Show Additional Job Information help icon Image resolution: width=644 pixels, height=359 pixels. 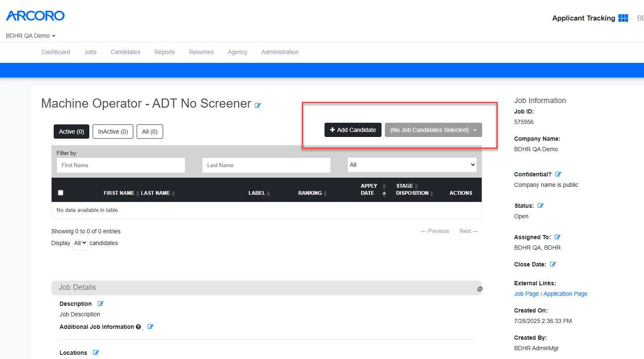pyautogui.click(x=138, y=327)
